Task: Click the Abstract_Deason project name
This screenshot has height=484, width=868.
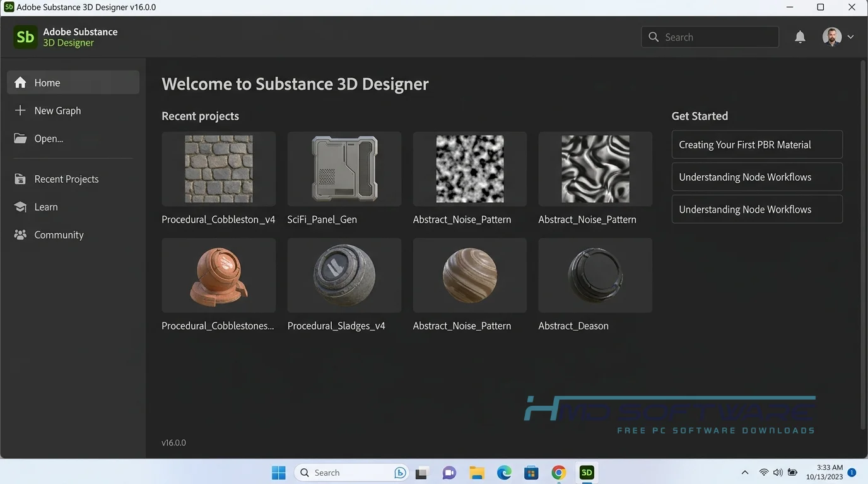Action: click(x=573, y=326)
